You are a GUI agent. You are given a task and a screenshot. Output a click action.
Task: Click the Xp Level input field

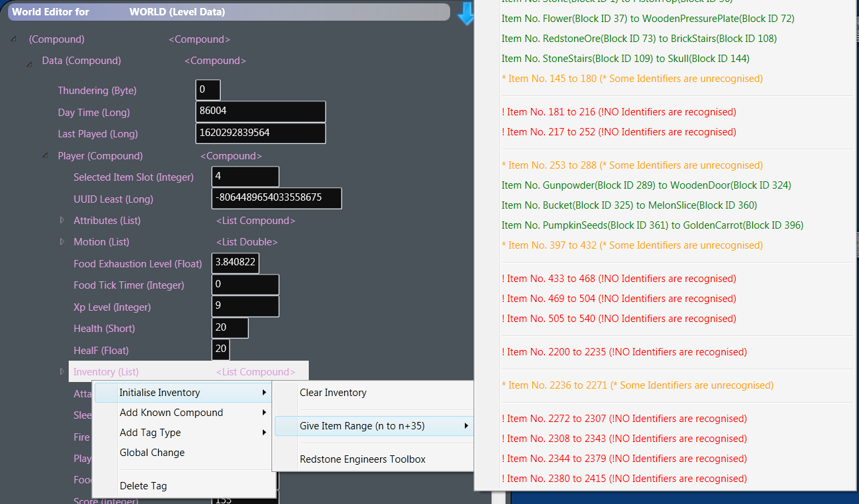(x=245, y=306)
